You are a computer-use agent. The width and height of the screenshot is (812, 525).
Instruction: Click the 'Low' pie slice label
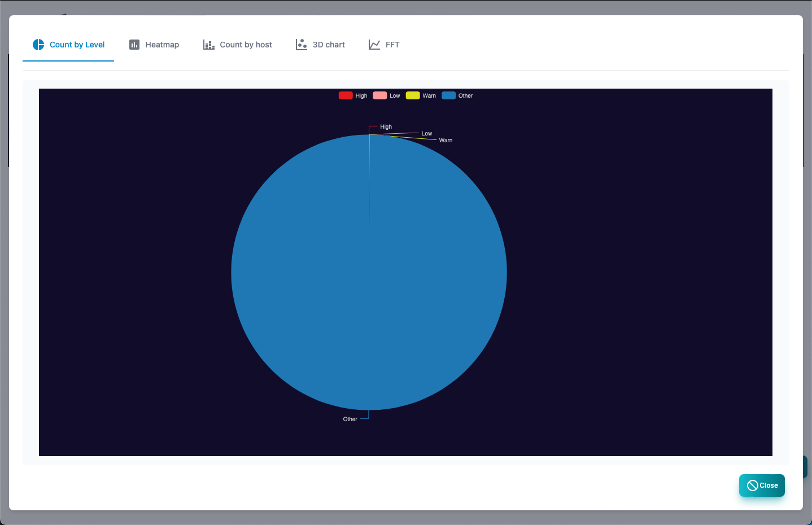pyautogui.click(x=427, y=134)
